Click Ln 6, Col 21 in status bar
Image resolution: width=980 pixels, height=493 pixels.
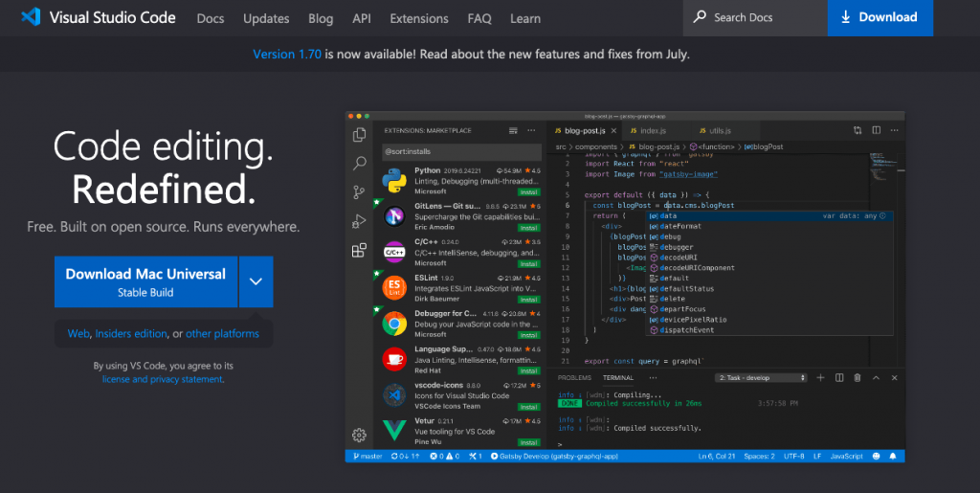717,456
